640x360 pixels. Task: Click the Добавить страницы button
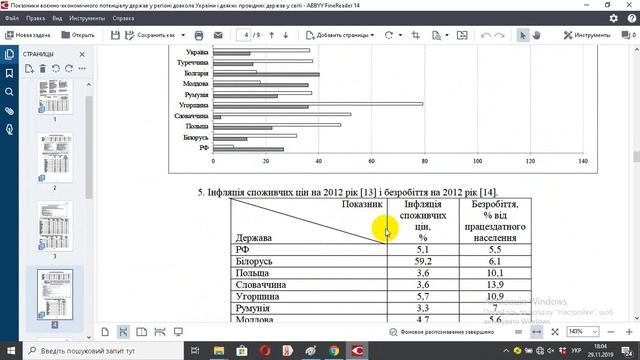340,36
